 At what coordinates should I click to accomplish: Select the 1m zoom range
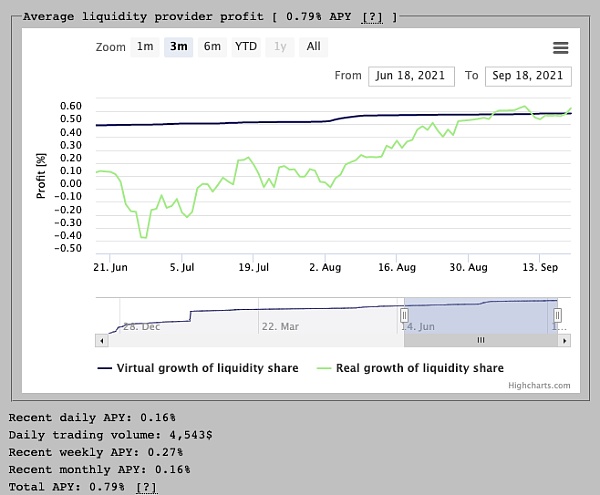(145, 46)
